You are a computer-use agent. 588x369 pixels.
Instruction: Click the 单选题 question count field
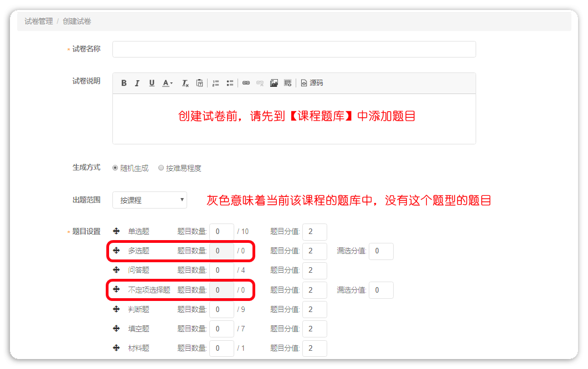point(221,232)
